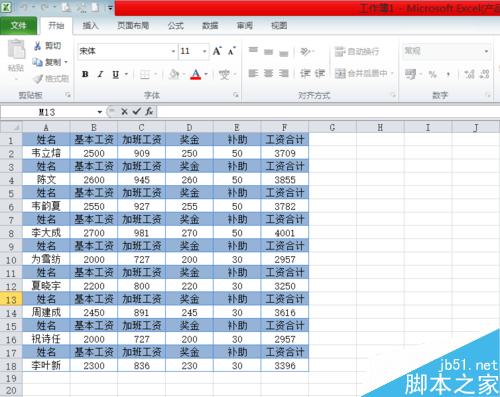Click the percent style icon
The height and width of the screenshot is (397, 500).
(x=433, y=74)
